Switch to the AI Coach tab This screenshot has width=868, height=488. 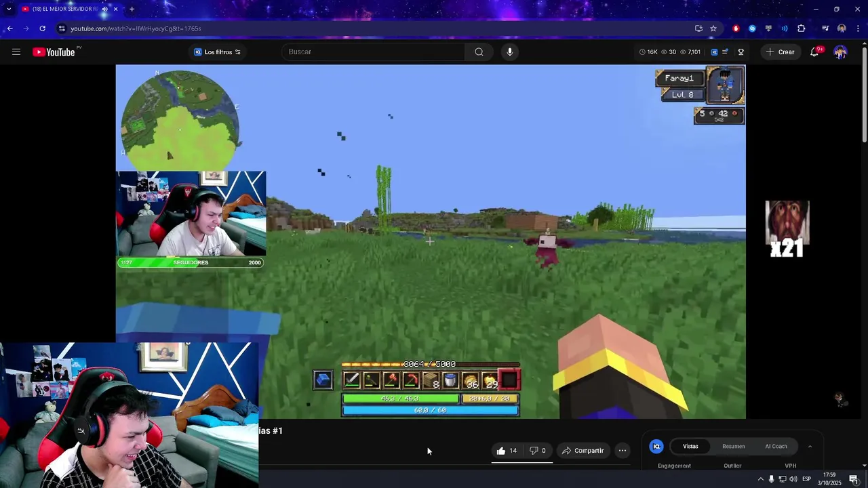[776, 447]
